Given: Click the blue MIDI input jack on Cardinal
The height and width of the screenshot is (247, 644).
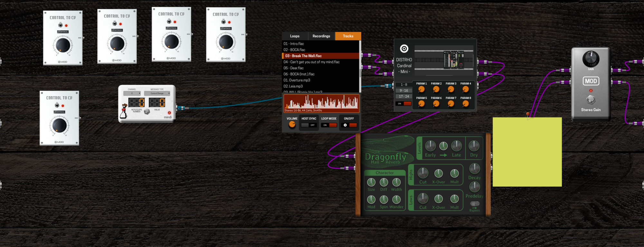Looking at the screenshot, I should [388, 86].
